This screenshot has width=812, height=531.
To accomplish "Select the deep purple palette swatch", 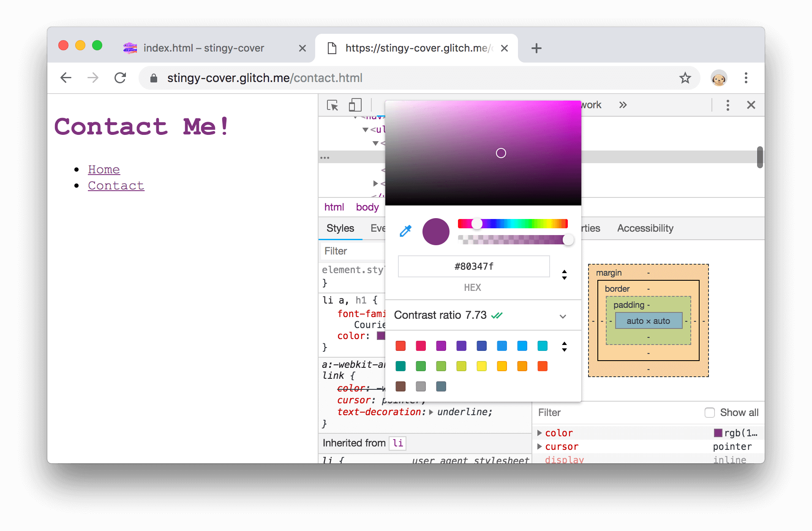I will [x=461, y=346].
